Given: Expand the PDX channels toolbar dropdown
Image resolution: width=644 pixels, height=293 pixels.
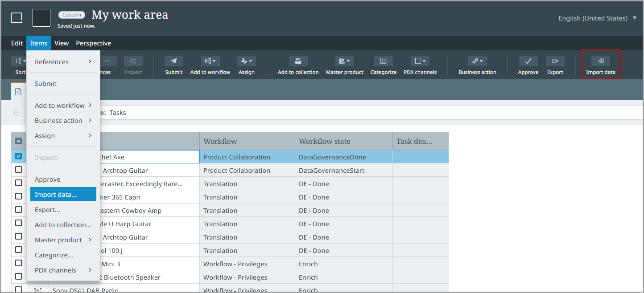Looking at the screenshot, I should point(420,61).
